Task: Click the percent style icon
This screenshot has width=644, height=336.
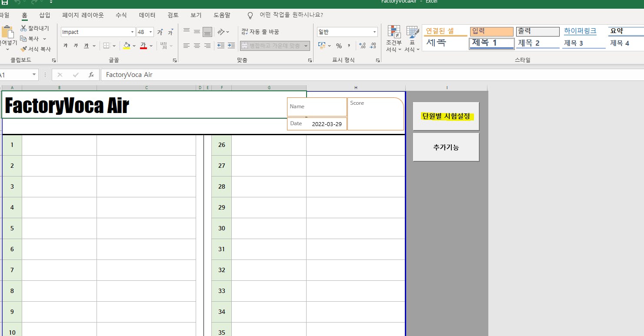Action: pyautogui.click(x=339, y=46)
